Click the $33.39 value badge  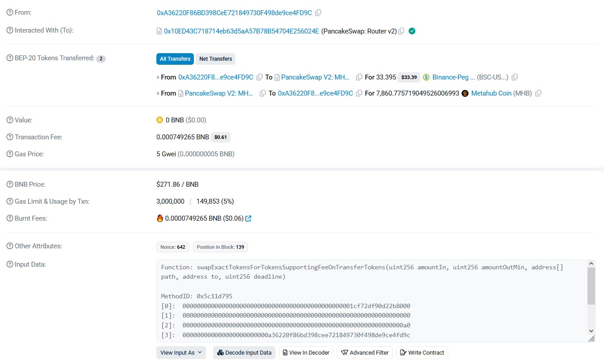409,77
